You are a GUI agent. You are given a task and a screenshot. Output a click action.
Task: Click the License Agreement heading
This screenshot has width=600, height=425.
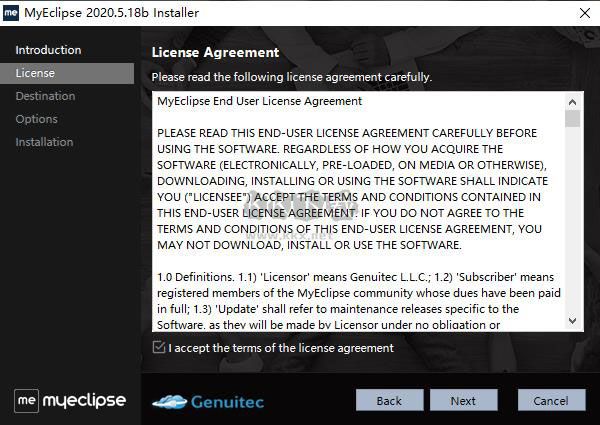tap(215, 52)
